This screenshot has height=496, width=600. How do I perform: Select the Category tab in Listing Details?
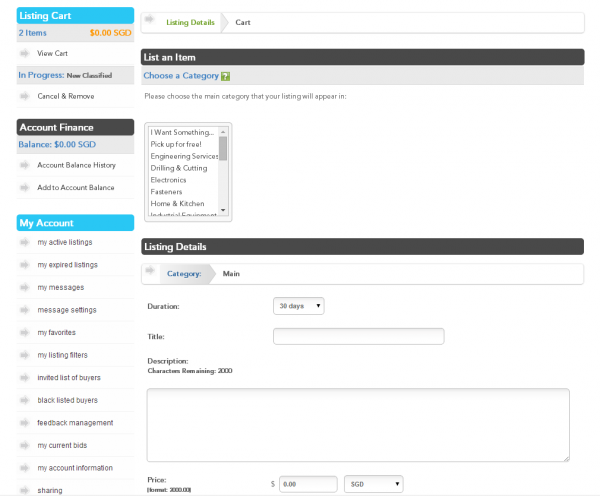tap(184, 273)
